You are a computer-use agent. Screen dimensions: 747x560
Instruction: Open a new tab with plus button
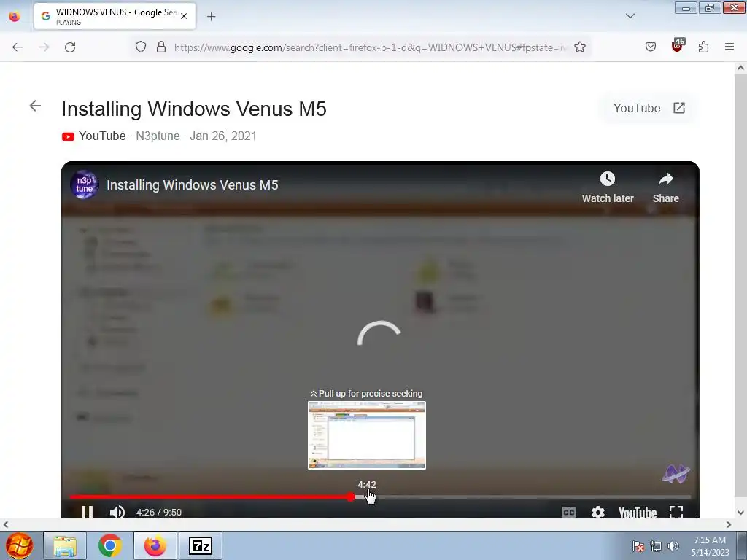(x=212, y=16)
